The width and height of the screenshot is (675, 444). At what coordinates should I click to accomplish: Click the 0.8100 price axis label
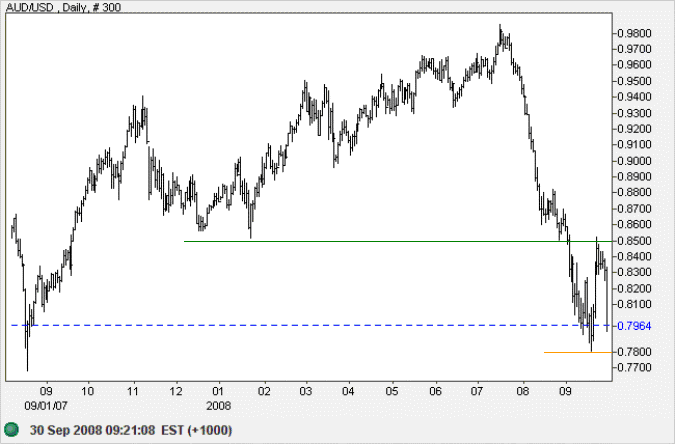click(x=634, y=304)
